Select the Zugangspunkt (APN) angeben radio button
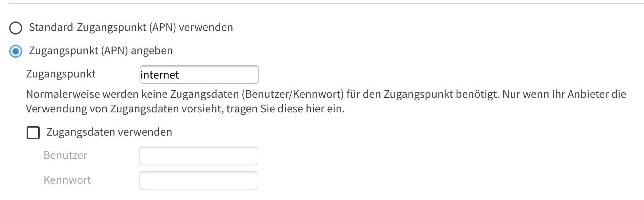The height and width of the screenshot is (200, 644). (x=16, y=51)
